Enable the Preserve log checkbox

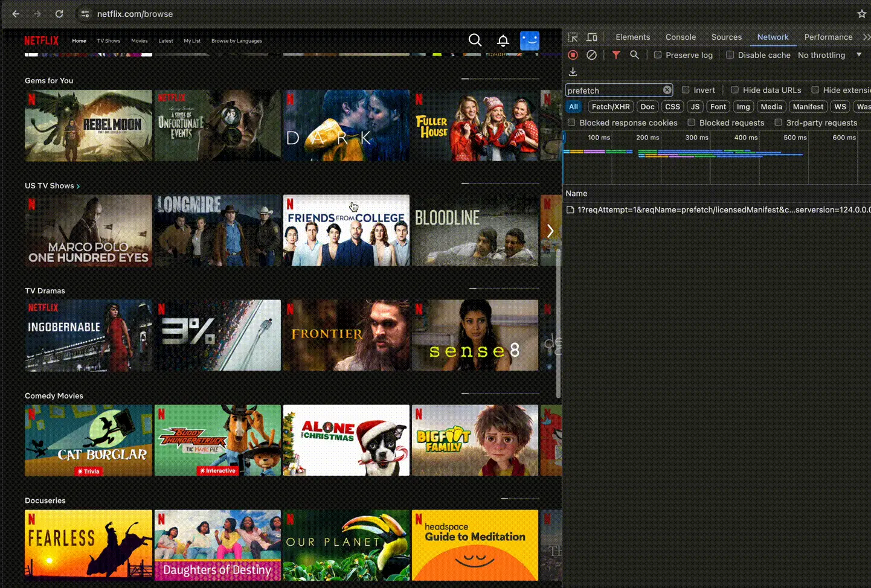click(657, 55)
